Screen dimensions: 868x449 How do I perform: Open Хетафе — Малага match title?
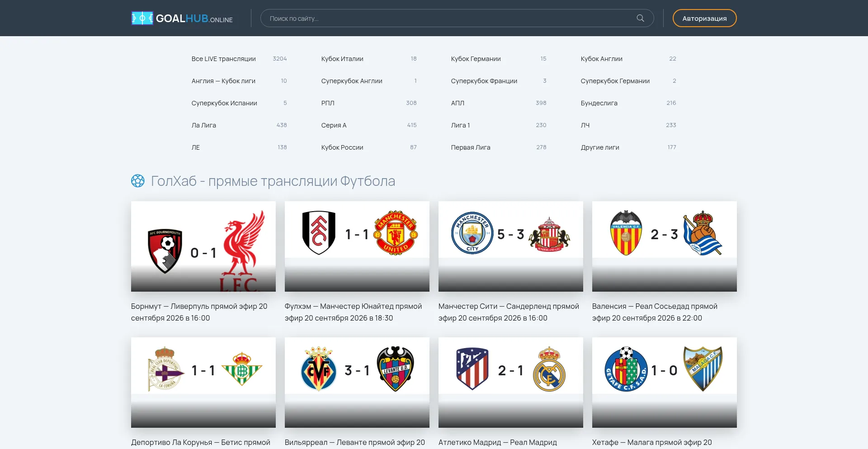(652, 442)
